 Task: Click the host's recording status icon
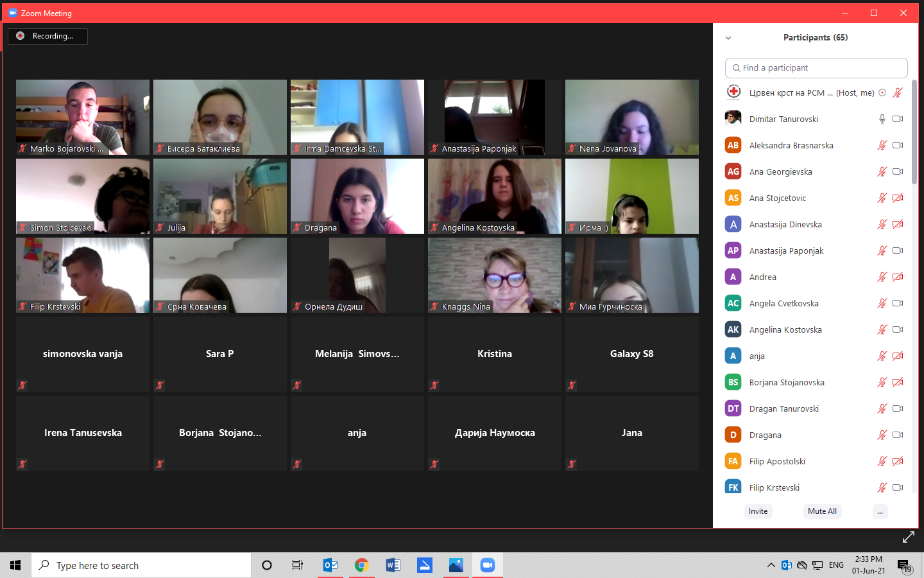(882, 92)
